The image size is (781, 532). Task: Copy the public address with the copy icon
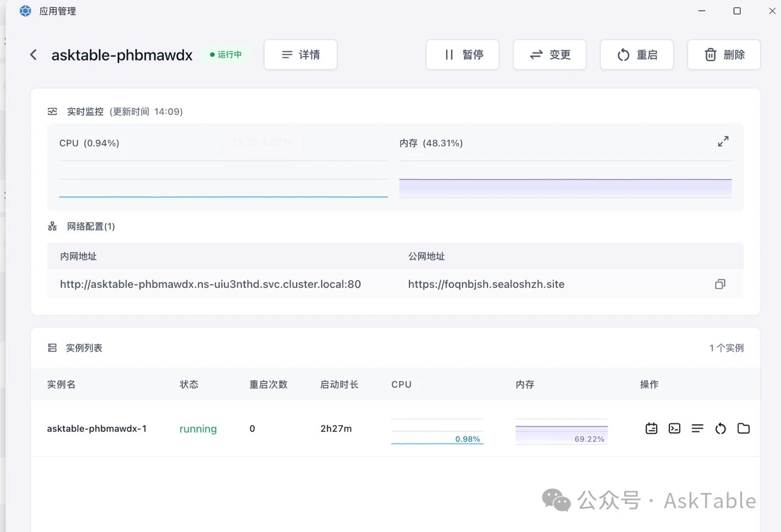[720, 284]
